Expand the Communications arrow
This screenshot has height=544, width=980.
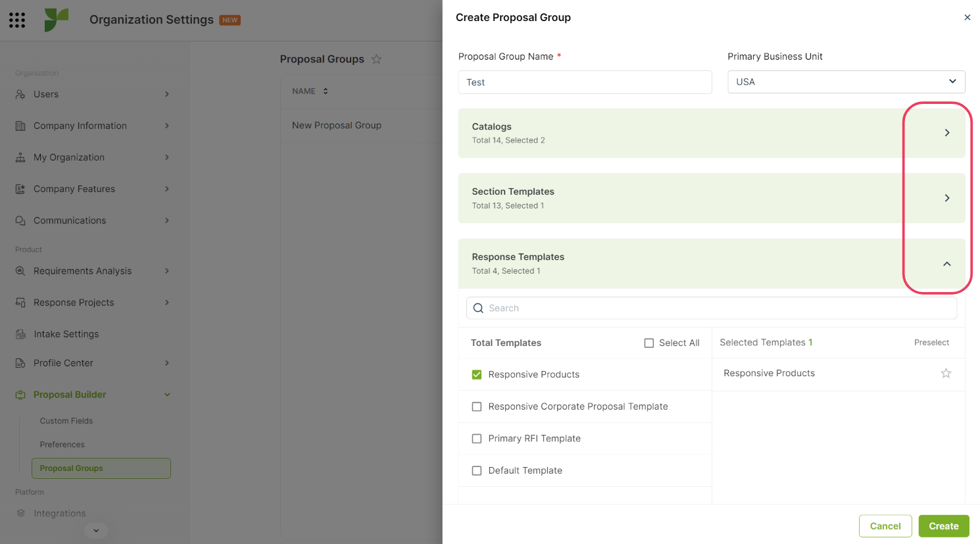click(167, 220)
